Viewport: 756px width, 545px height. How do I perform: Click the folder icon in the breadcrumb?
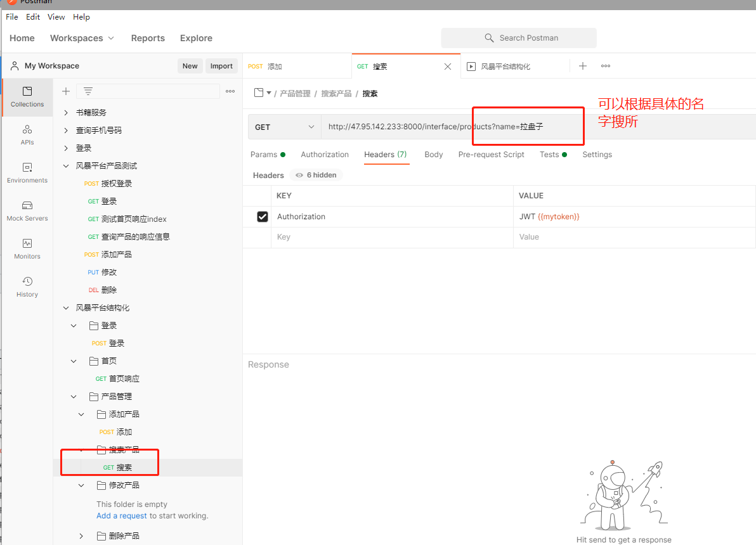[x=259, y=93]
